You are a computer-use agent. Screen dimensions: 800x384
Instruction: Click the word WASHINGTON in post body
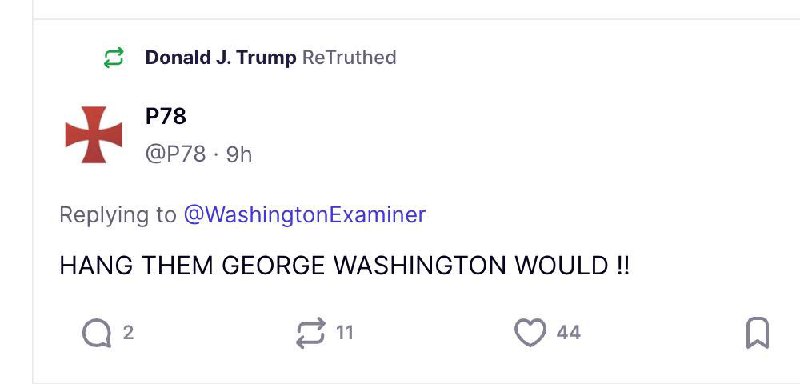tap(419, 266)
